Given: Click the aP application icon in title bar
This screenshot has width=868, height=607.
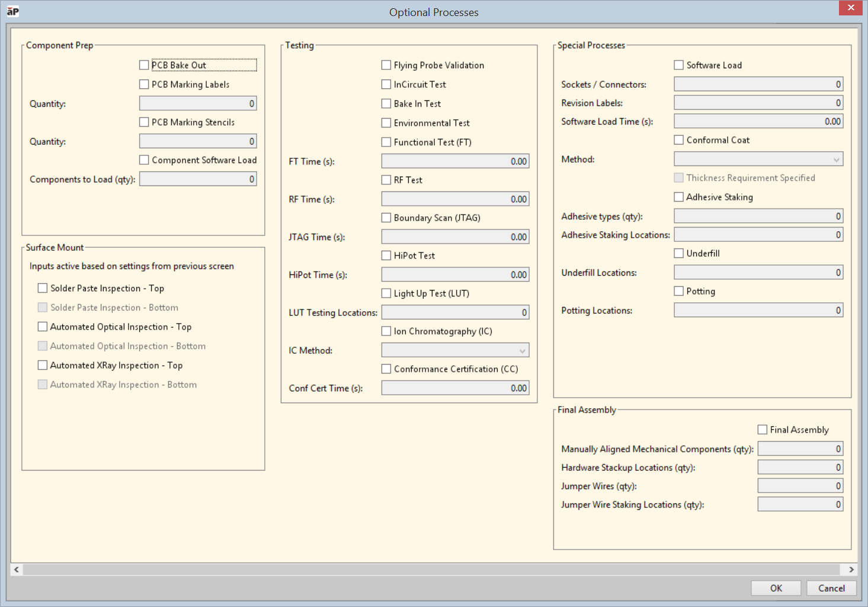Looking at the screenshot, I should (x=12, y=11).
